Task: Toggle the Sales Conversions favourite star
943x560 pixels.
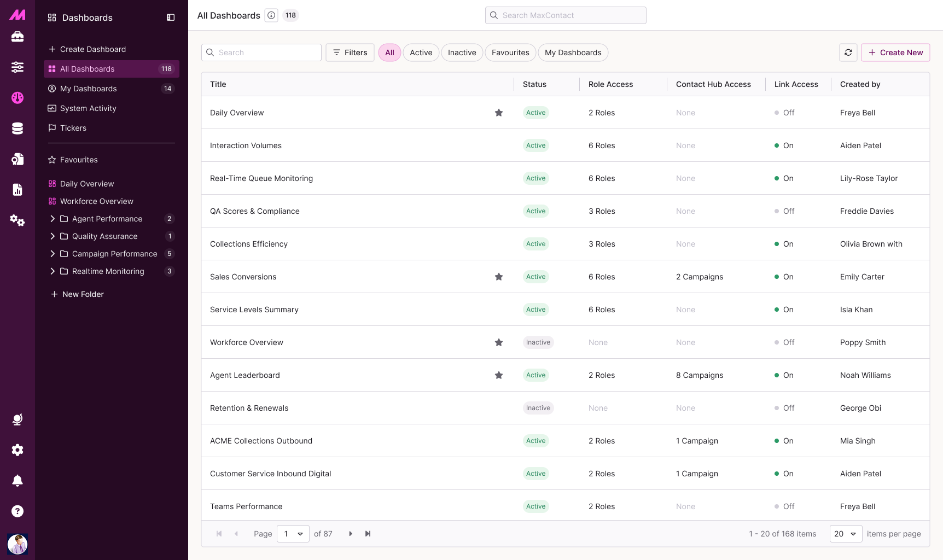Action: pos(499,277)
